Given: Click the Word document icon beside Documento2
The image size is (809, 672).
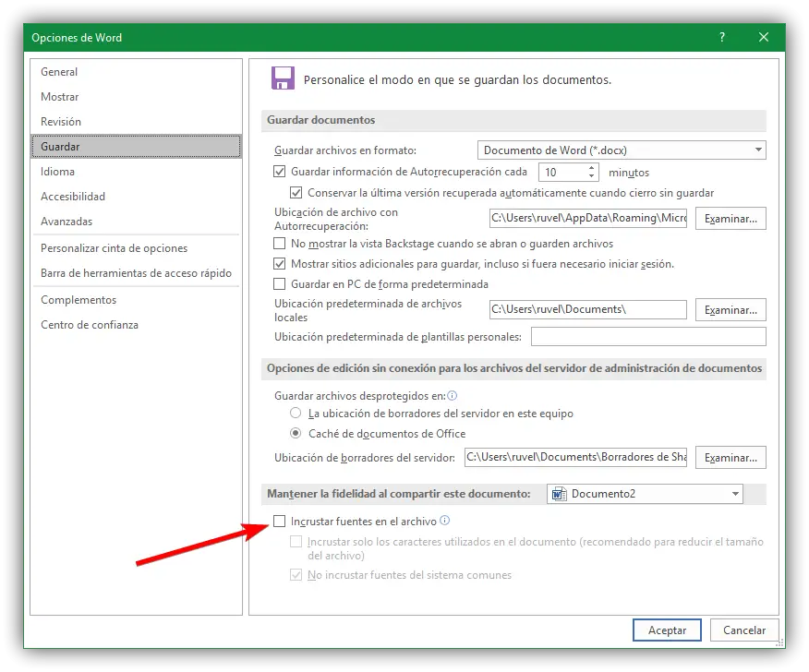Looking at the screenshot, I should pos(559,494).
